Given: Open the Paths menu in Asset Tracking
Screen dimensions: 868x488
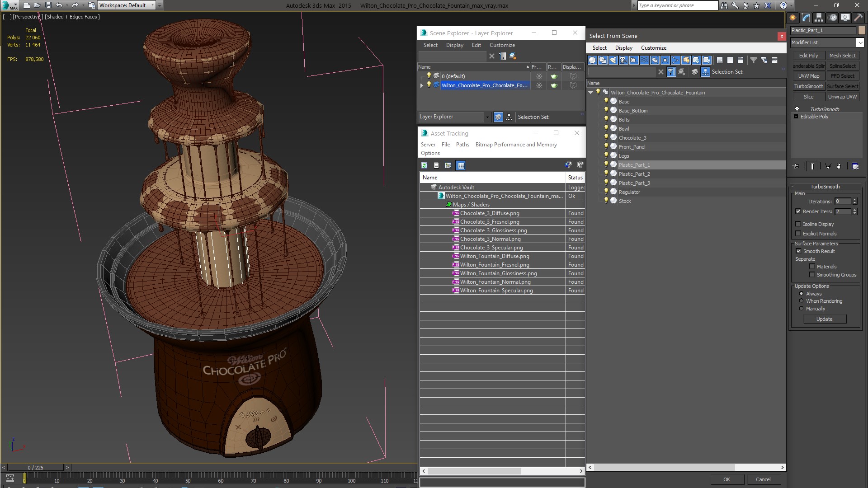Looking at the screenshot, I should pyautogui.click(x=462, y=145).
